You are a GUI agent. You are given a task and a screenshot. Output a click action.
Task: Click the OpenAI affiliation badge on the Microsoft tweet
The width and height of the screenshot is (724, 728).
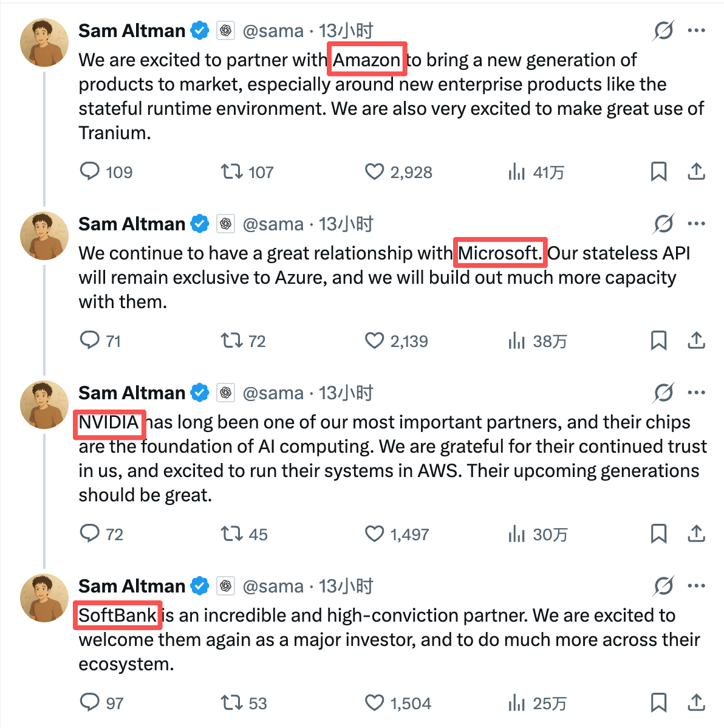(226, 224)
